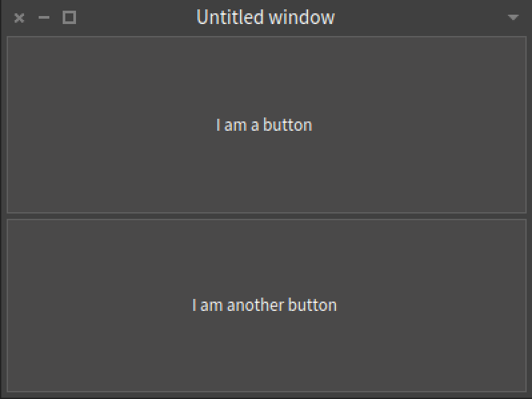Click the X icon in title bar
Screen dimensions: 532x399
click(x=19, y=18)
